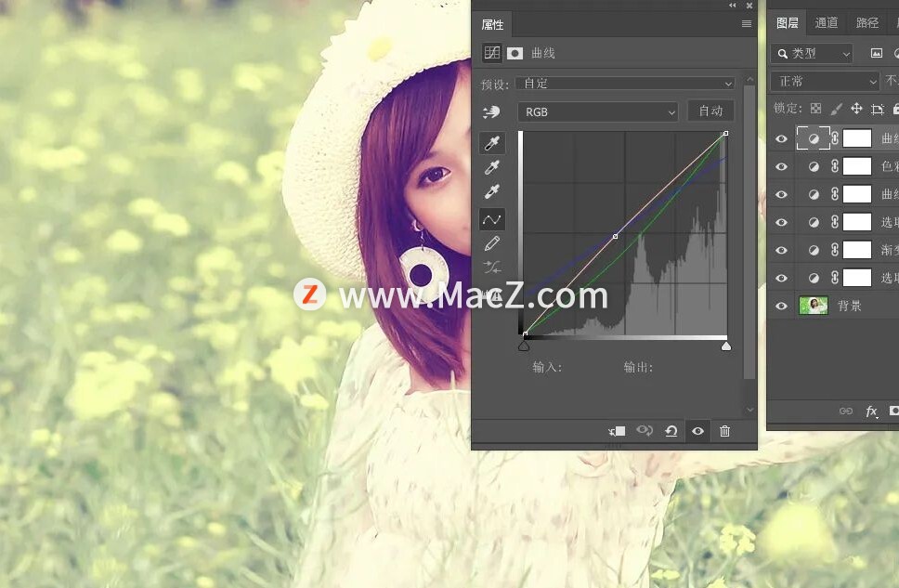The height and width of the screenshot is (588, 899).
Task: Click the link layers icon in Layers footer
Action: click(846, 411)
